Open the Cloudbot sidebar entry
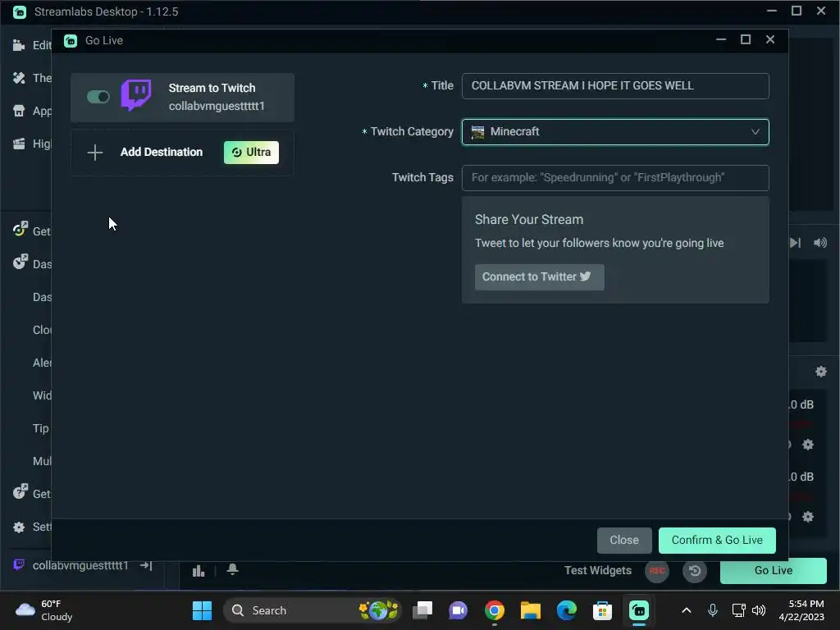Viewport: 840px width, 630px height. click(x=42, y=330)
